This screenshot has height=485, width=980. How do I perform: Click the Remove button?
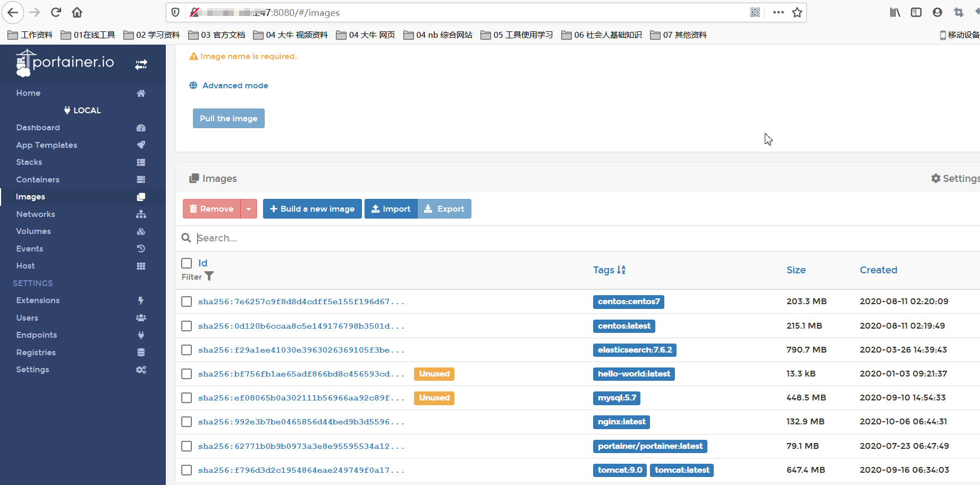click(x=212, y=209)
